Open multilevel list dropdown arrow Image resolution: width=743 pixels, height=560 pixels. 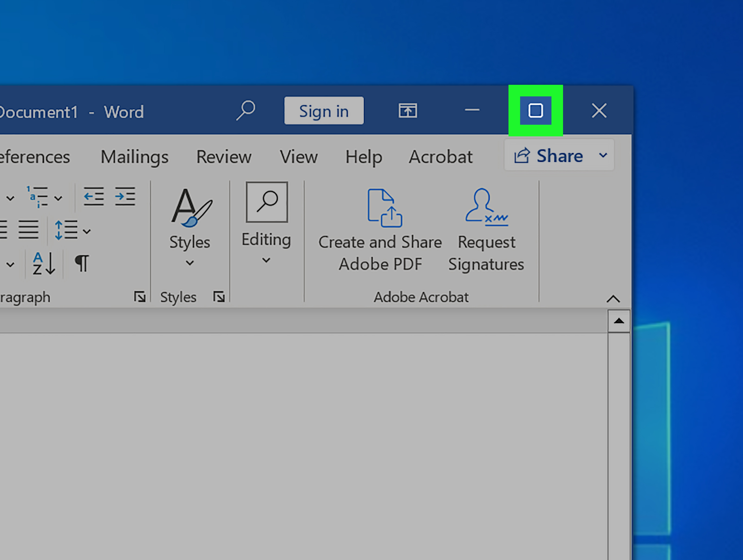pos(59,198)
